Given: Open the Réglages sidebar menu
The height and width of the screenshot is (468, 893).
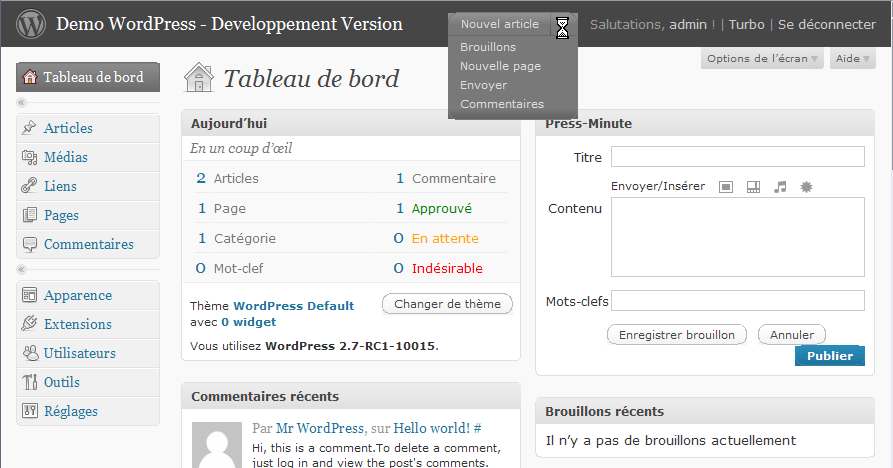Looking at the screenshot, I should tap(88, 411).
